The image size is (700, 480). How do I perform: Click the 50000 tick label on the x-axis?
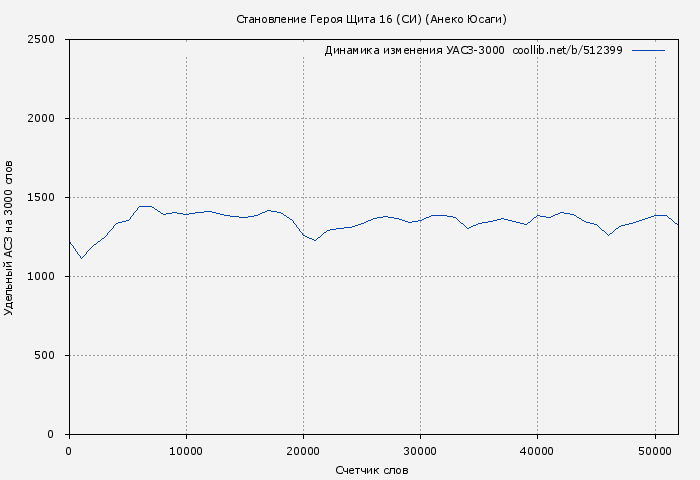tap(654, 451)
